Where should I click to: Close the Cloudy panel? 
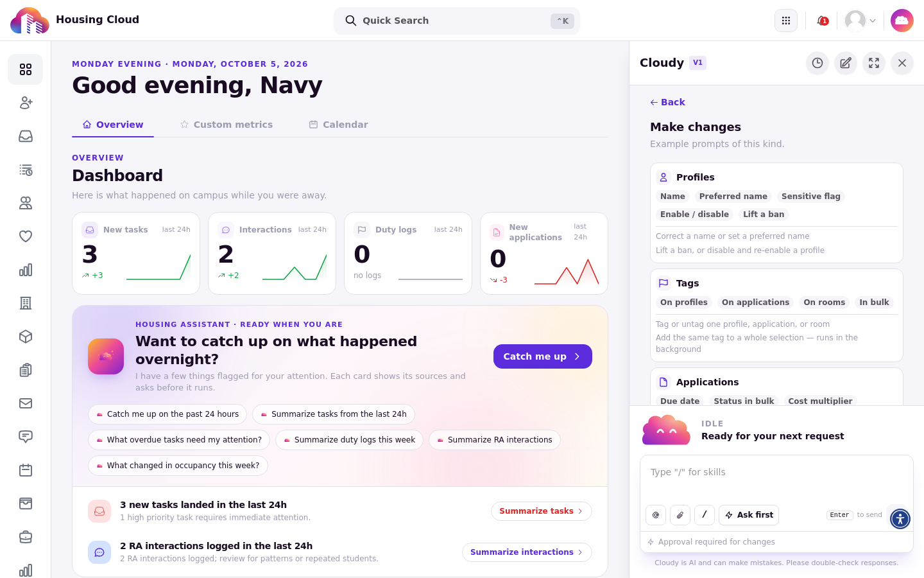[x=902, y=63]
